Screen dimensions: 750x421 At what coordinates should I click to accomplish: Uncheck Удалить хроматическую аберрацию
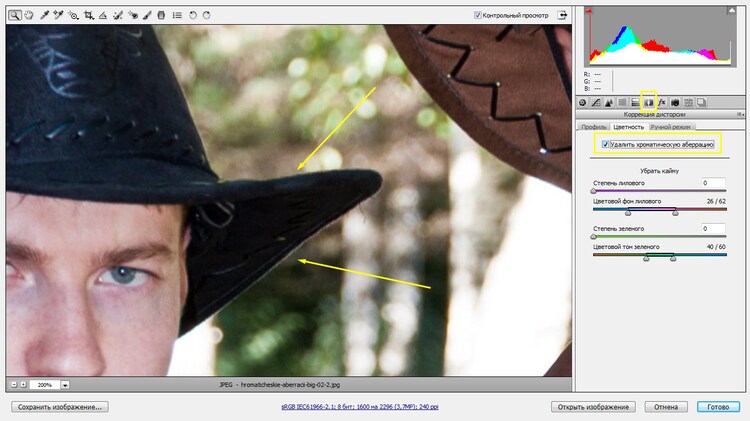(605, 144)
